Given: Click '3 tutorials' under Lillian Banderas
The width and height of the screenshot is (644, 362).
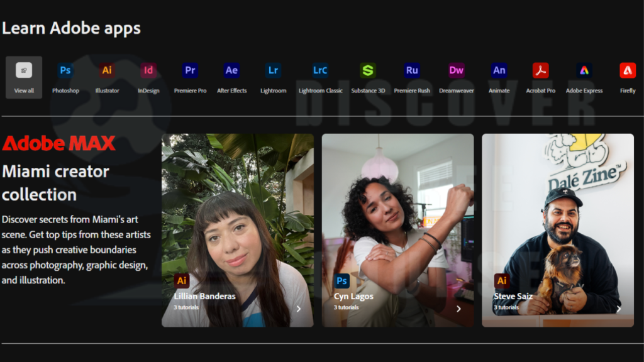Looking at the screenshot, I should [186, 307].
